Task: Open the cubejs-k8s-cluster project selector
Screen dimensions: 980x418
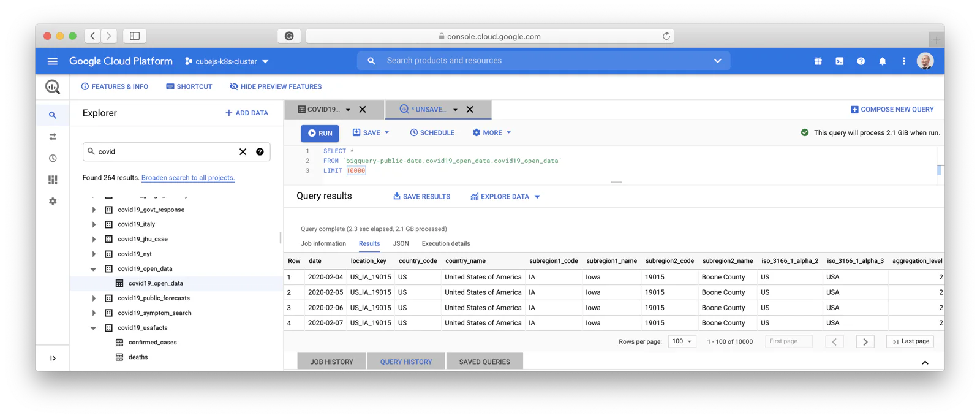Action: [227, 61]
